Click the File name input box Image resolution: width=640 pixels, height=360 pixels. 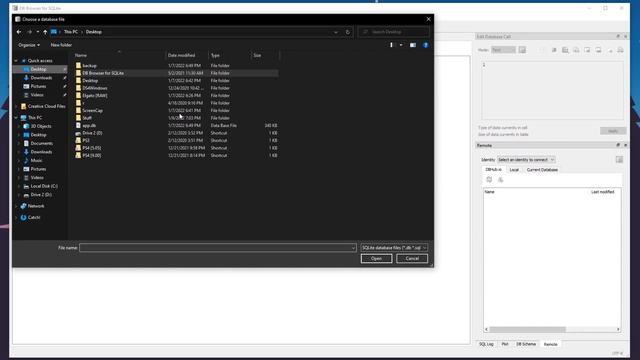point(218,248)
